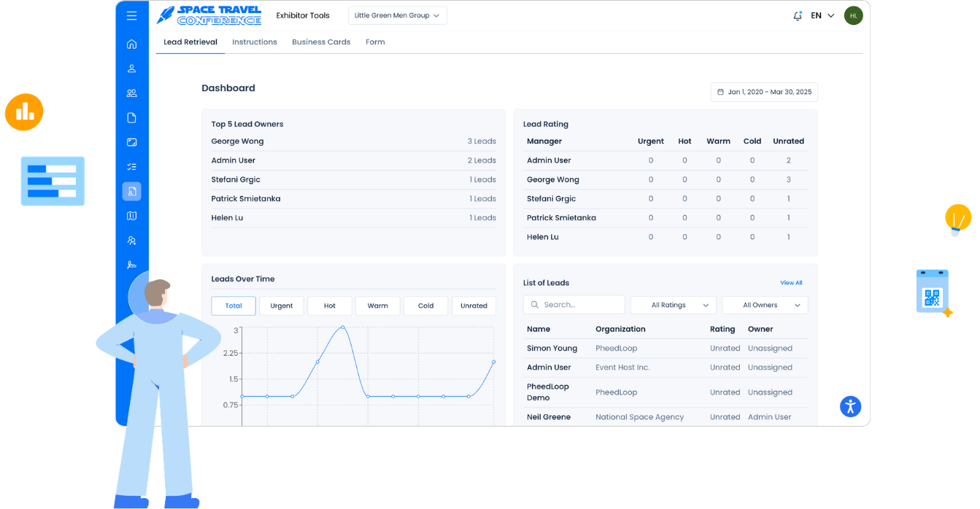Click Neil Greene's owner Admin User

pos(770,417)
